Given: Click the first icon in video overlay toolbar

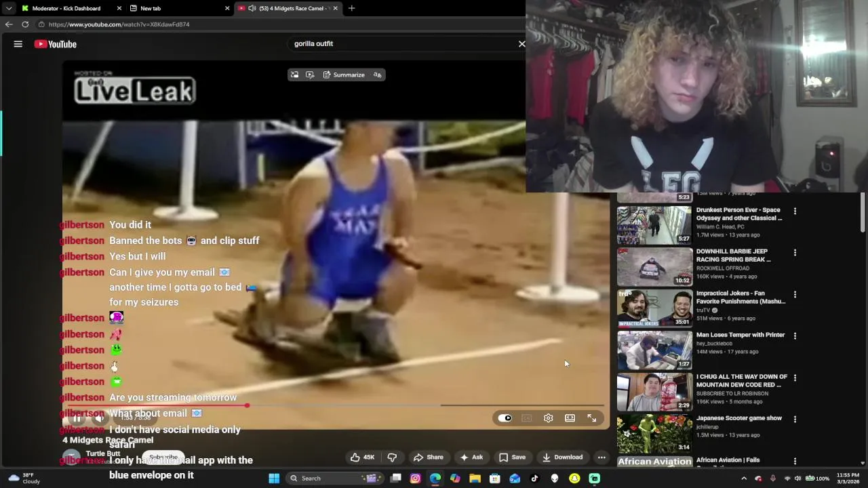Looking at the screenshot, I should tap(294, 75).
